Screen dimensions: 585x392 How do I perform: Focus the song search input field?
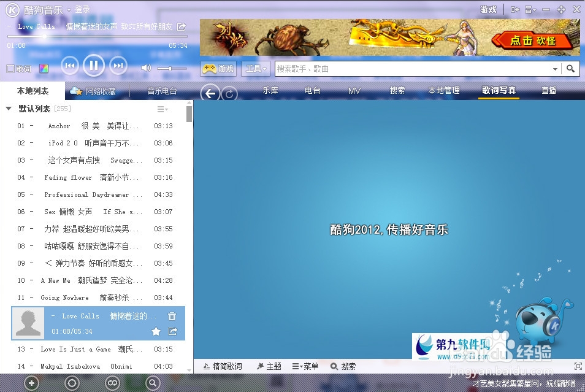(x=413, y=69)
